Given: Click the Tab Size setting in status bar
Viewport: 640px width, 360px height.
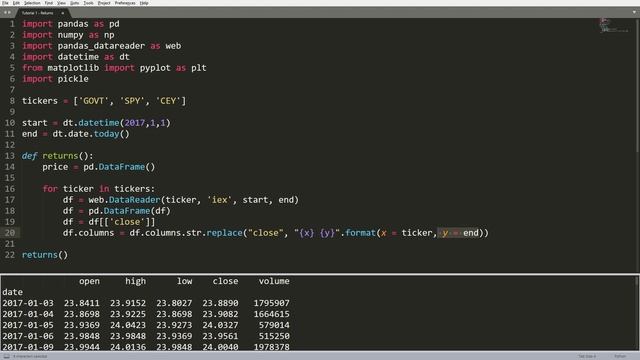Looking at the screenshot, I should pyautogui.click(x=587, y=356).
